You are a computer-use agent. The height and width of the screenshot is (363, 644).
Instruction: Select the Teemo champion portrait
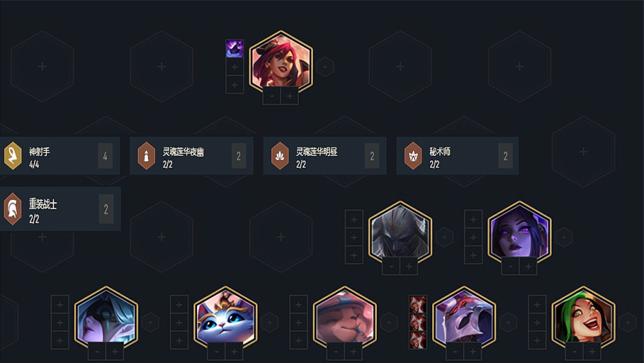tap(345, 318)
